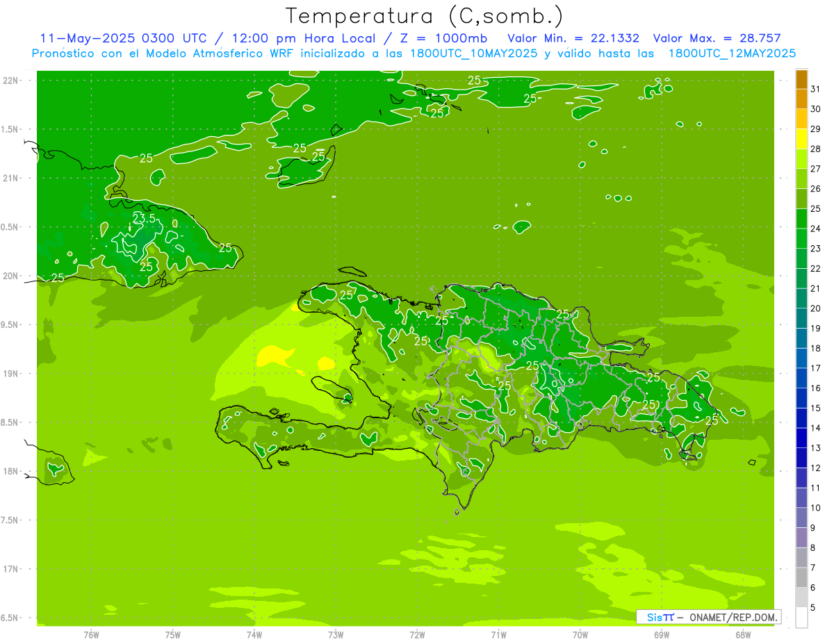Screen dimensions: 834x644
Task: Click the "SisTT" logo text
Action: pos(660,617)
